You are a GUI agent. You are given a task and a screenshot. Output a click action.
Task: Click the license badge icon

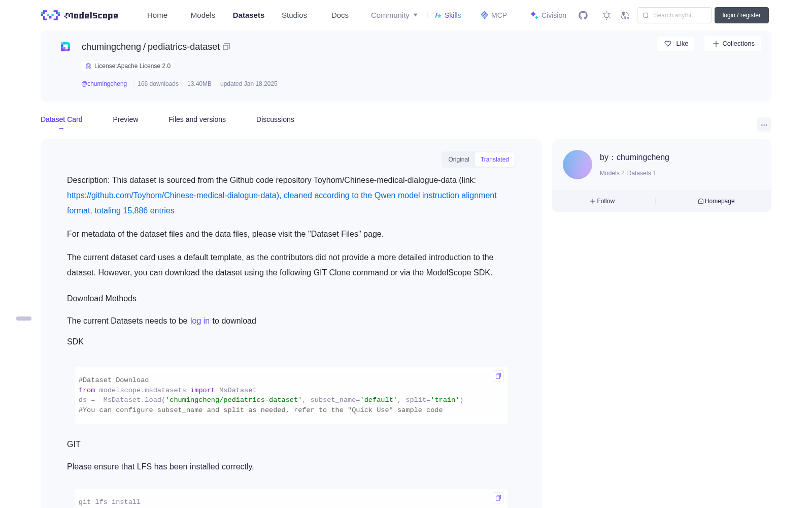click(88, 66)
